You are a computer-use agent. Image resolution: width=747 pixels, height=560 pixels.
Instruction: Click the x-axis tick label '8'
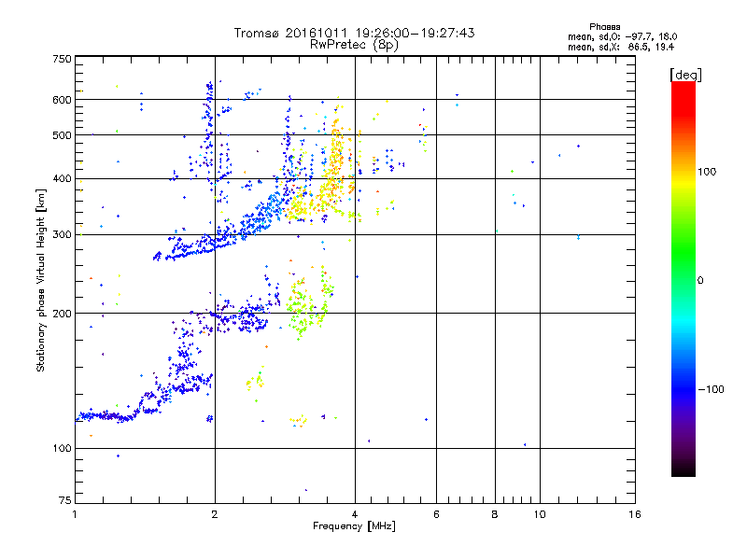pos(495,514)
